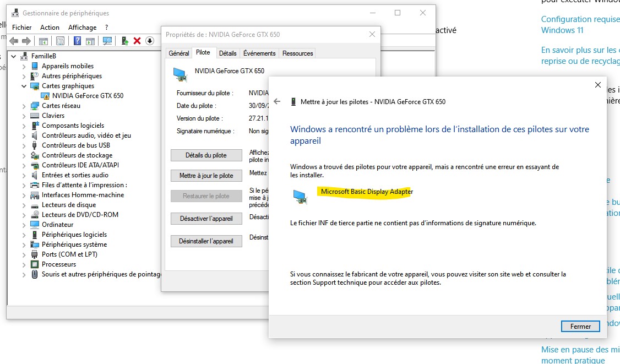The height and width of the screenshot is (364, 620).
Task: Switch to the Ressources tab
Action: (x=298, y=53)
